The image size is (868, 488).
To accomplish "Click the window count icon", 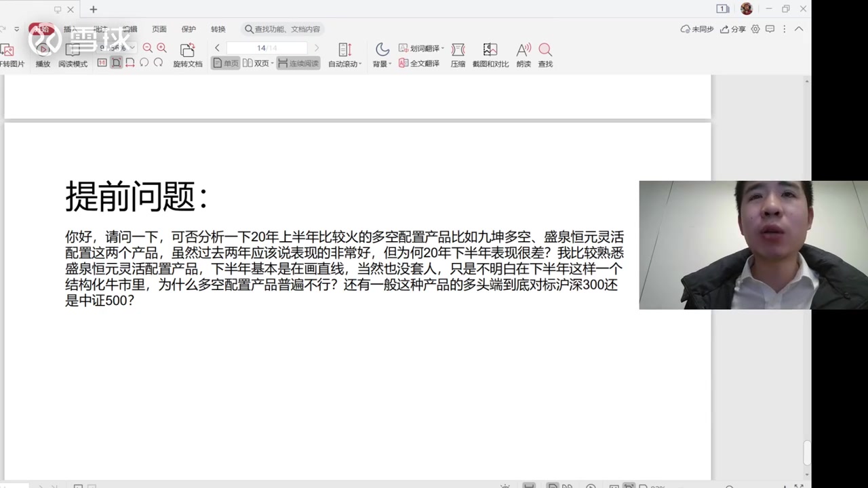I will tap(723, 9).
